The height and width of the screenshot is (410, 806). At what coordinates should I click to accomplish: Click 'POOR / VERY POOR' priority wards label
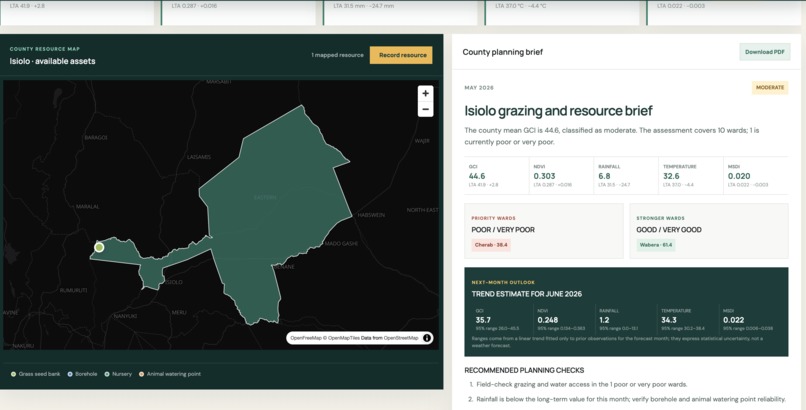[503, 230]
